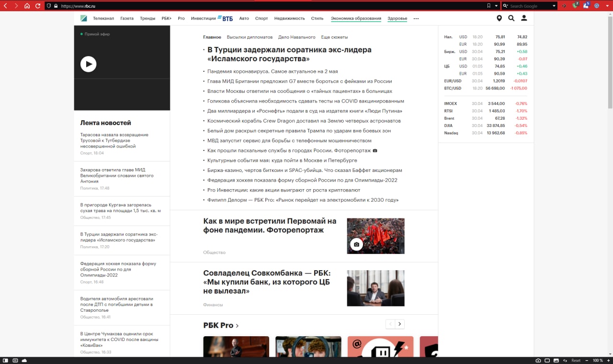The image size is (613, 364).
Task: Click the Brent index row
Action: pos(486,118)
